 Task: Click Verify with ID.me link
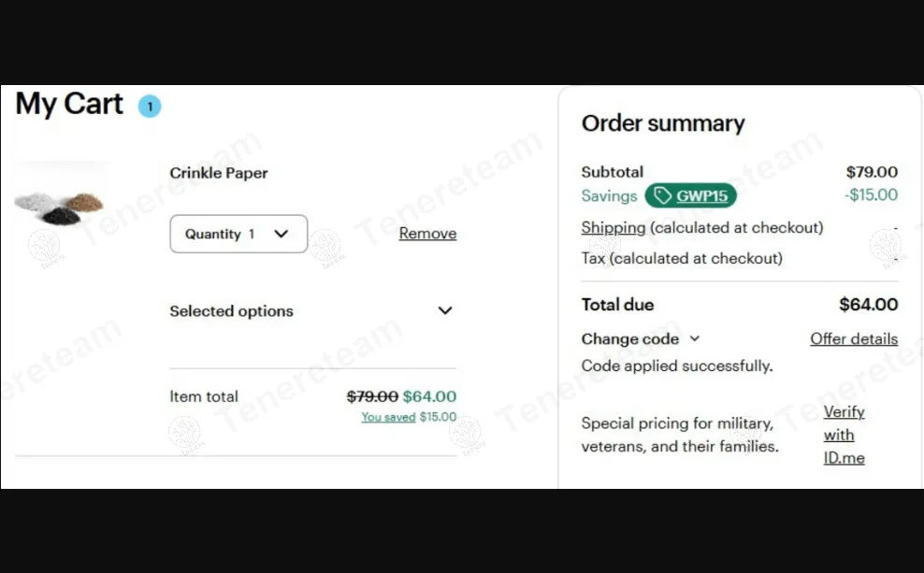(844, 435)
